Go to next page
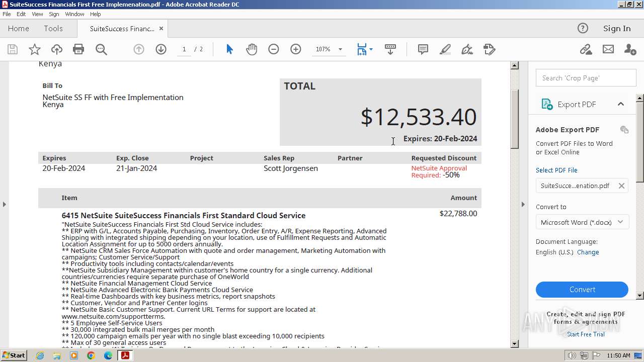This screenshot has height=362, width=644. click(161, 49)
